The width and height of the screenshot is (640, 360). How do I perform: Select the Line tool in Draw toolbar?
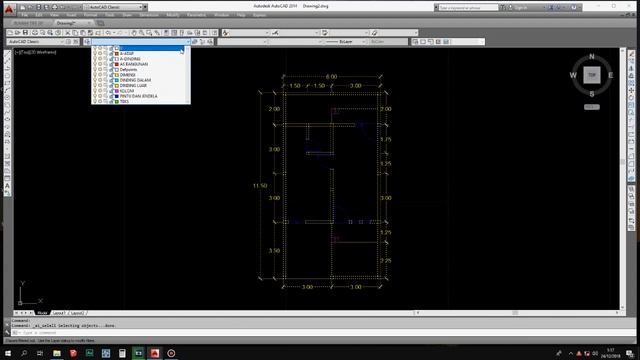pos(7,54)
